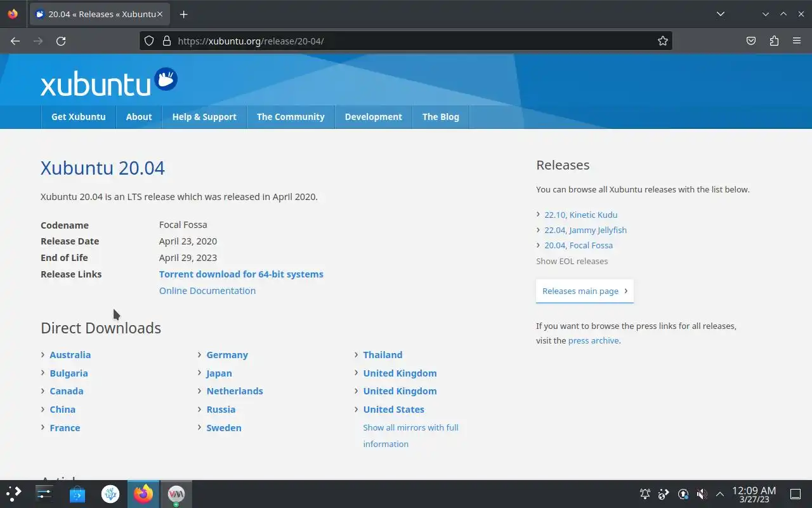Go back to the previous page

coord(15,41)
